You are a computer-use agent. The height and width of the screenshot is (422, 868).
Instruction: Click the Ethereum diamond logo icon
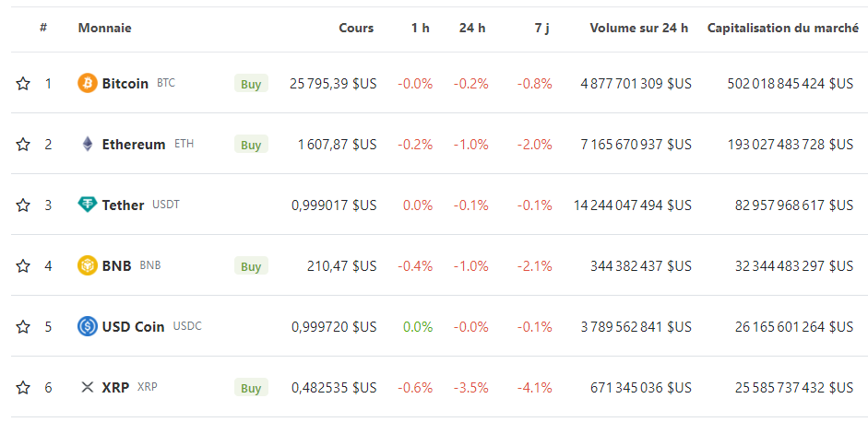[x=88, y=145]
